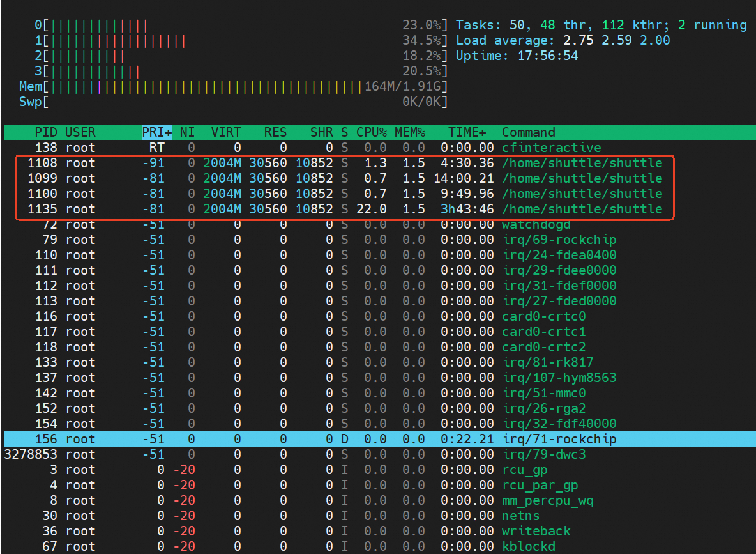Select shuttle process with PID 1100
Viewport: 756px width, 554px height.
(379, 194)
